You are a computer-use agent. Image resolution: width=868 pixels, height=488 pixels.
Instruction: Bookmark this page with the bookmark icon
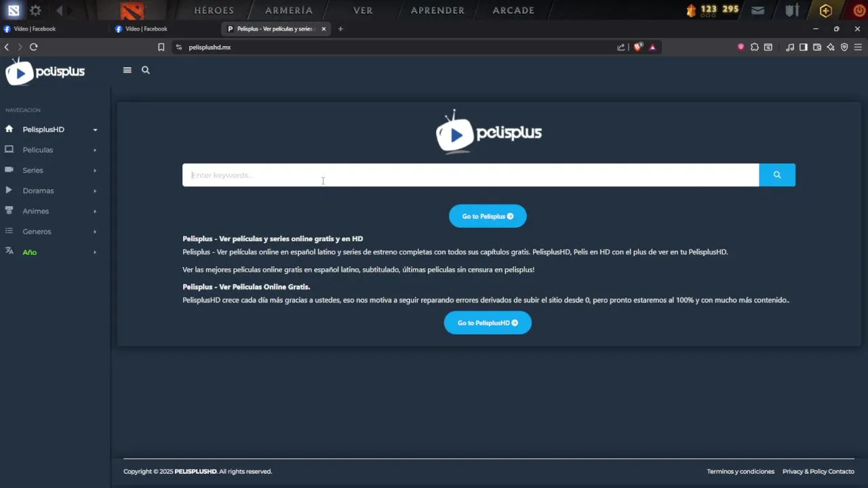click(161, 47)
